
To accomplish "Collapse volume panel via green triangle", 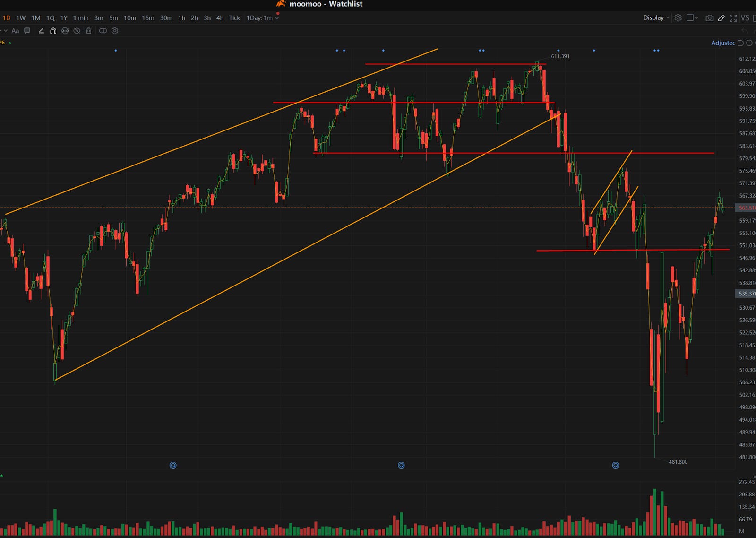I will [2, 475].
